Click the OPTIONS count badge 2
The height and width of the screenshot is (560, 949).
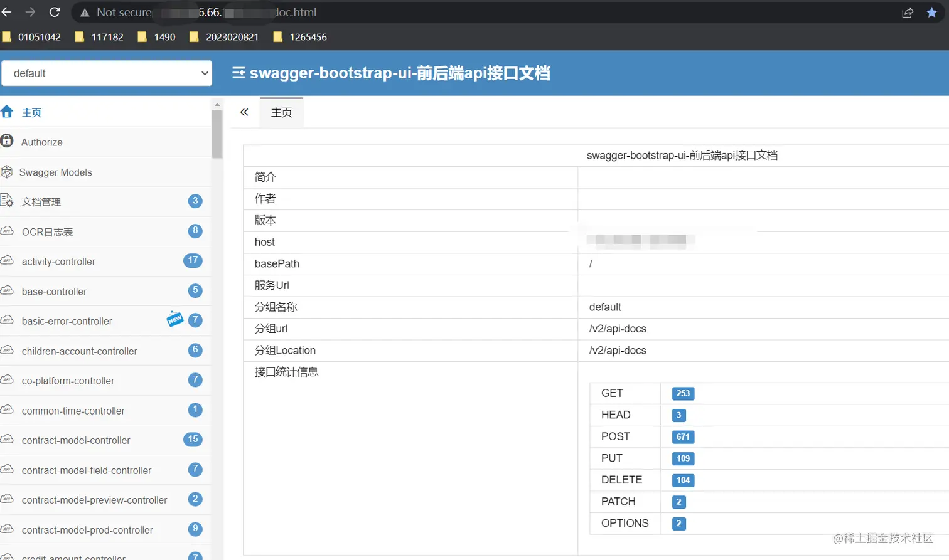coord(678,524)
